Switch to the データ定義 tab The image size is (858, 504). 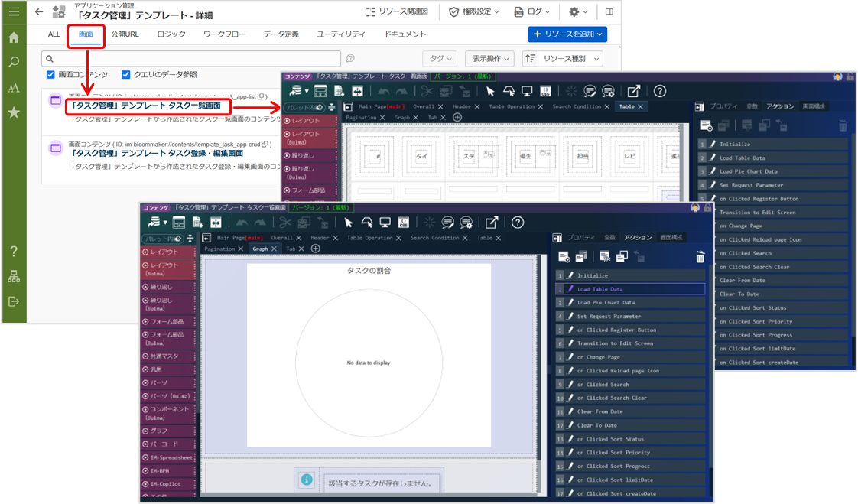click(x=281, y=34)
